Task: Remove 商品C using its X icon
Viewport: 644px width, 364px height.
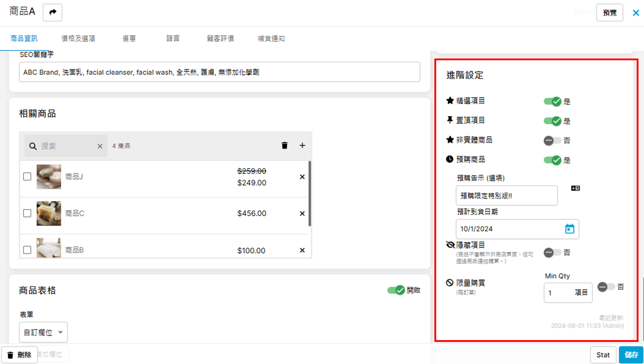Action: [x=302, y=213]
